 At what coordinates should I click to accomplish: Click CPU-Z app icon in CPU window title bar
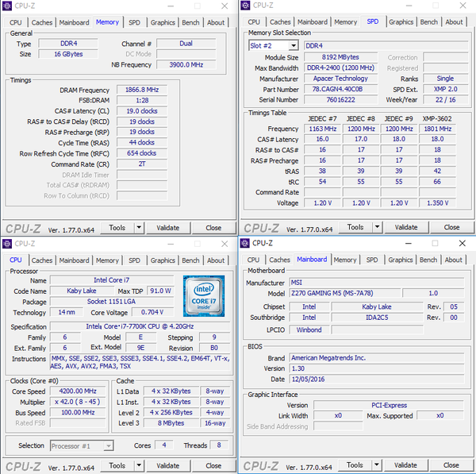click(x=7, y=244)
